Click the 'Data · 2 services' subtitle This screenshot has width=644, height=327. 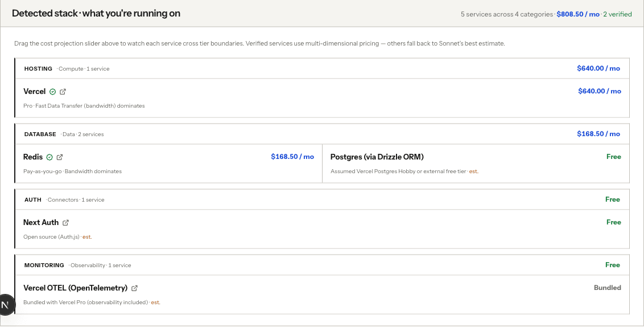pos(83,134)
